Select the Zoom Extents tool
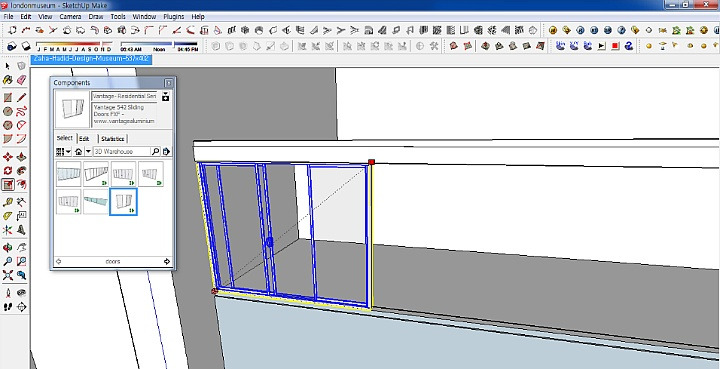The image size is (720, 369). point(7,275)
